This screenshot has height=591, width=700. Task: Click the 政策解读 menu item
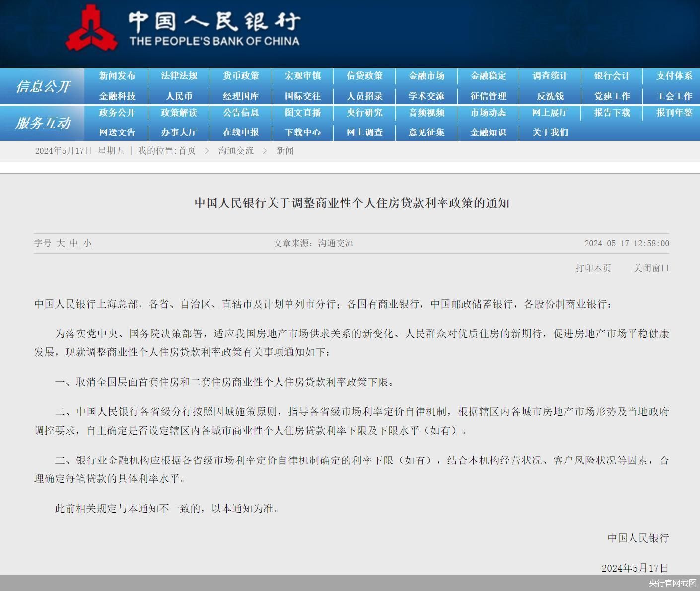pos(179,113)
